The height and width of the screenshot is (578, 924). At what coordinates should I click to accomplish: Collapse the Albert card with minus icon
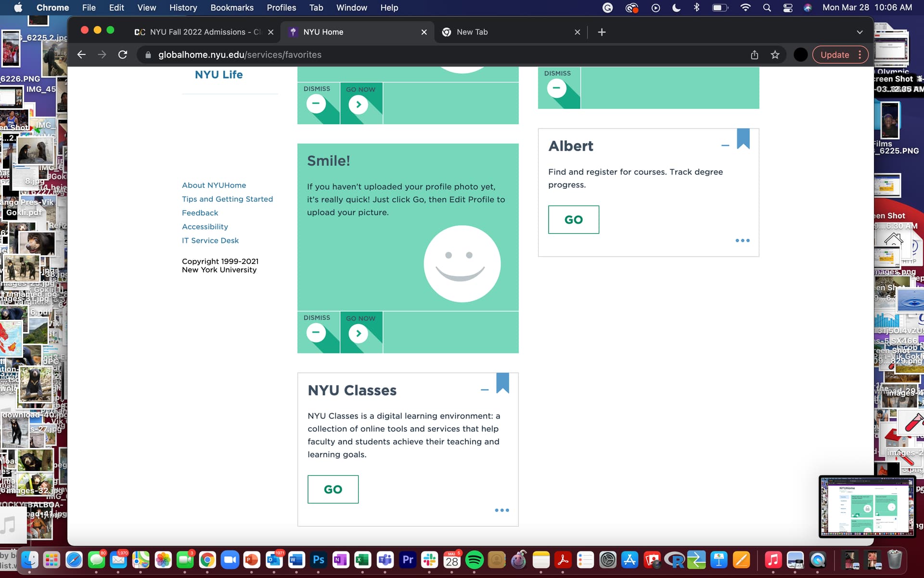pyautogui.click(x=725, y=145)
